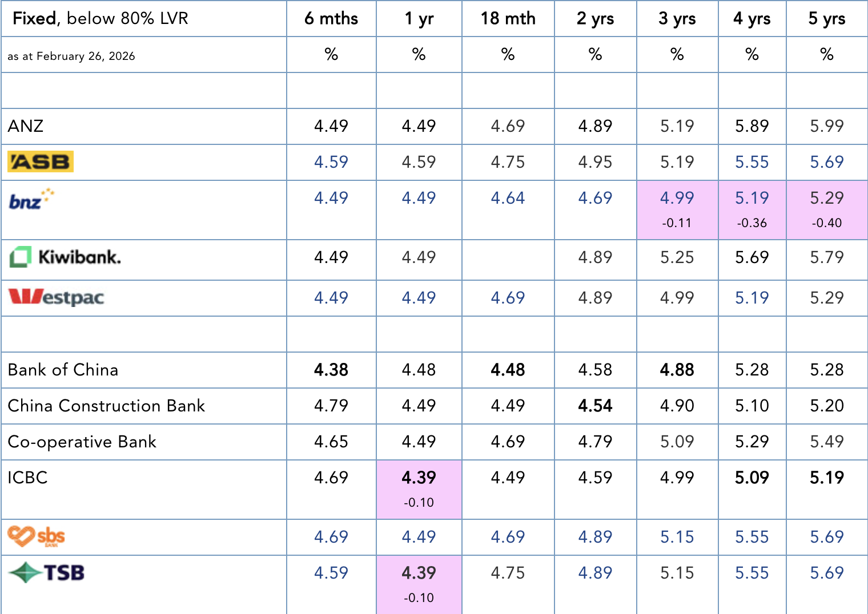This screenshot has width=868, height=614.
Task: Click ANZ's 4 years rate 5.89
Action: click(x=752, y=126)
